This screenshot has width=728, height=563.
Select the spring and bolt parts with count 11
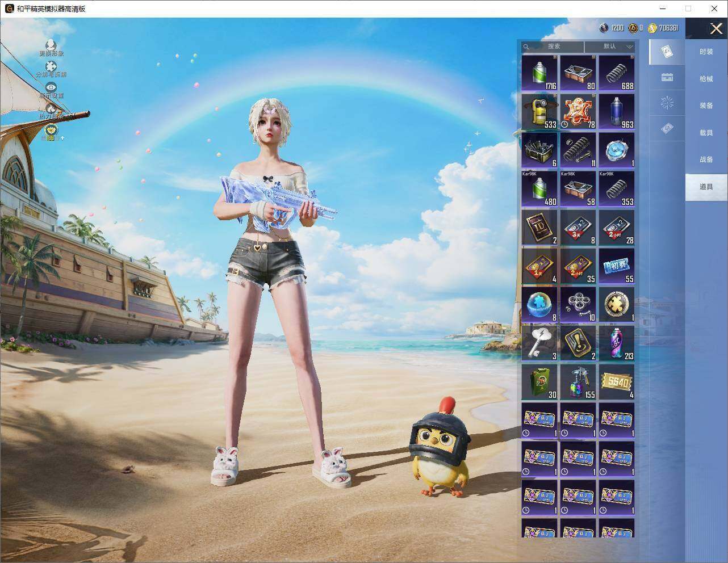tap(578, 150)
